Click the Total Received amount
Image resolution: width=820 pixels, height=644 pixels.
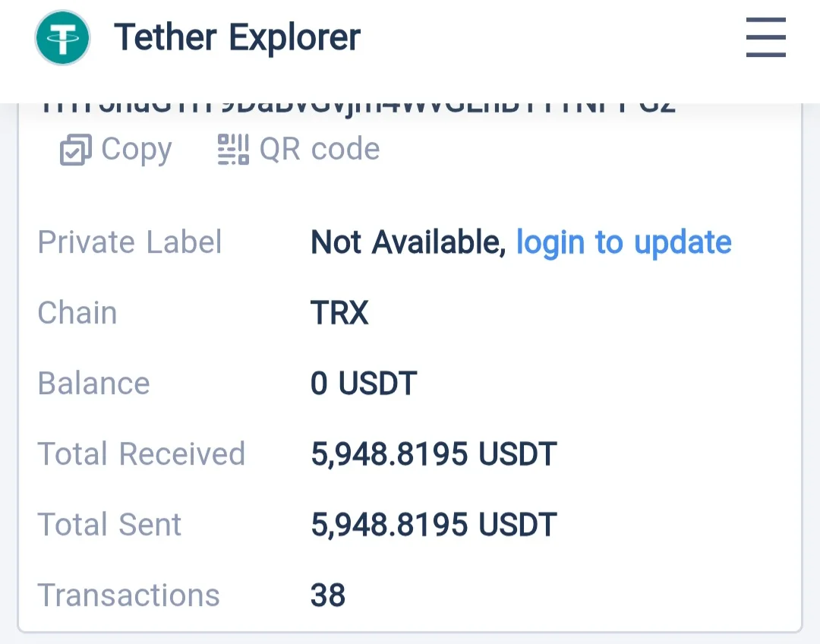coord(434,454)
